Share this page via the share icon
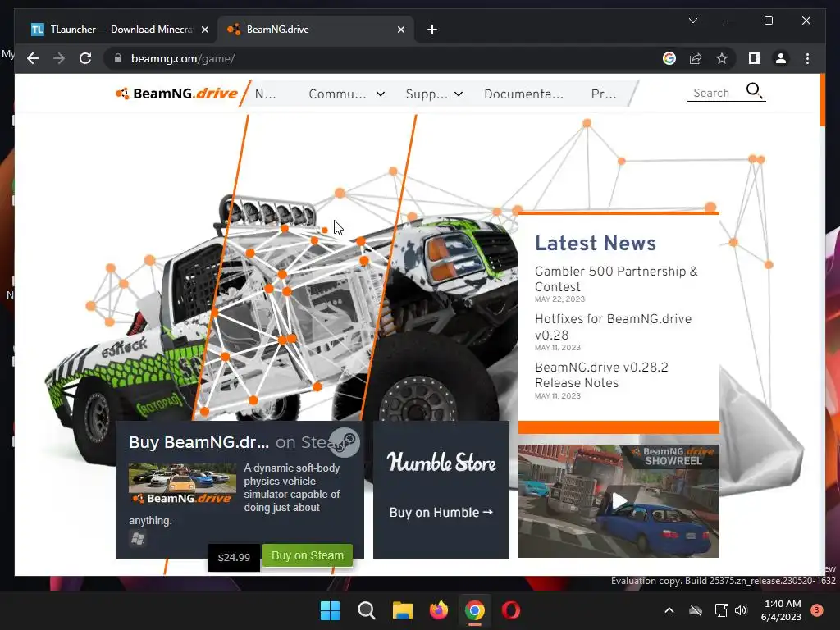Image resolution: width=840 pixels, height=630 pixels. point(696,58)
